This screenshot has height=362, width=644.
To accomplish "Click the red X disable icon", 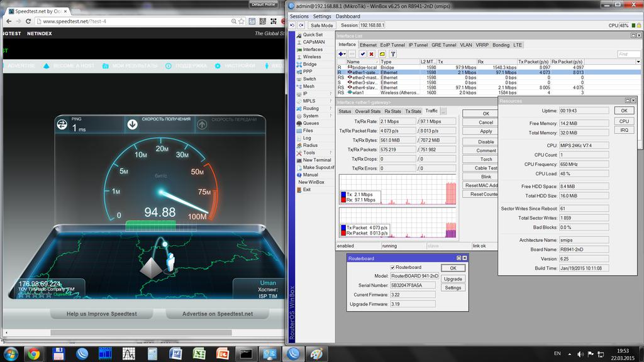I will (x=371, y=54).
